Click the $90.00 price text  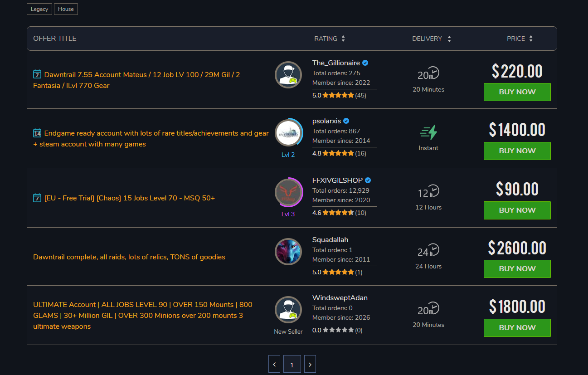click(517, 189)
